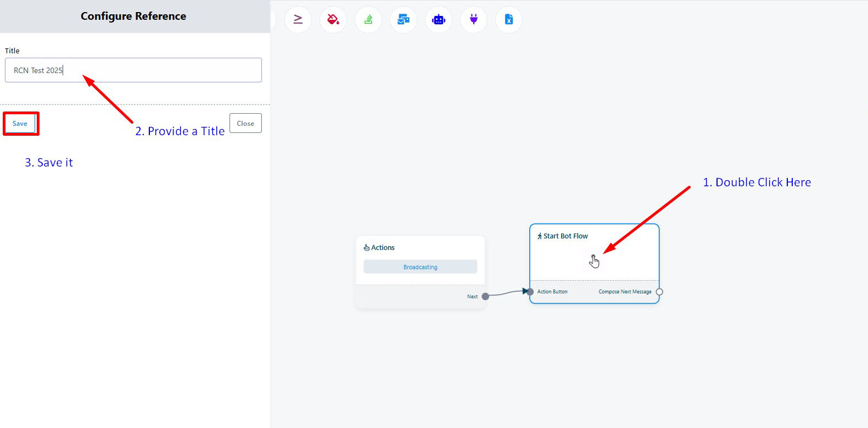
Task: Click the Action Button input connector
Action: point(530,292)
